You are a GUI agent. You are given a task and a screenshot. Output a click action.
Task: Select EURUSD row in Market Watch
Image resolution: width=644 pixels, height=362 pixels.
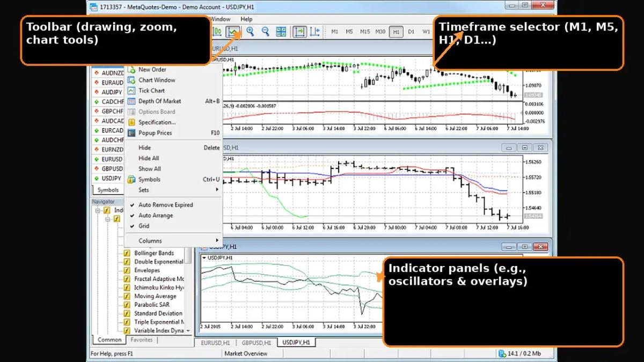coord(108,159)
